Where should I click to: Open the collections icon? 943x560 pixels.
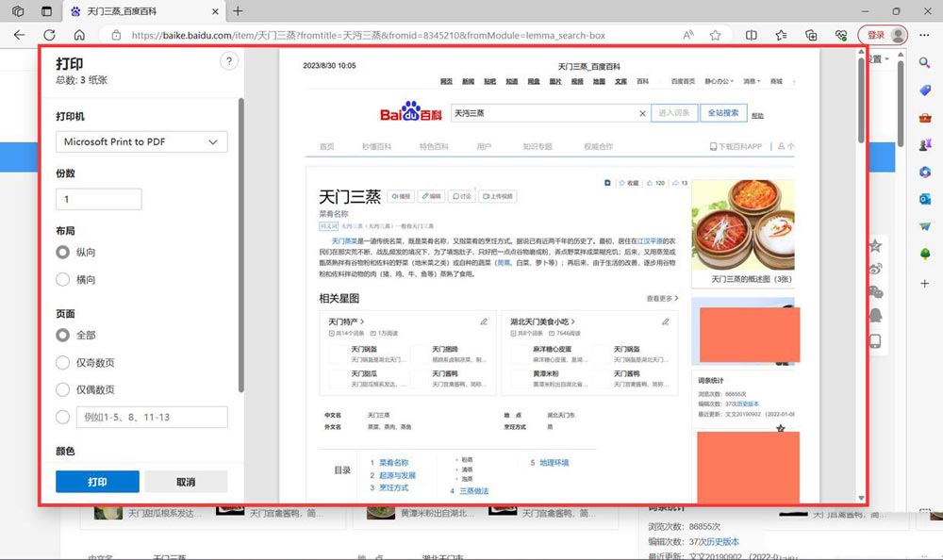pyautogui.click(x=811, y=35)
